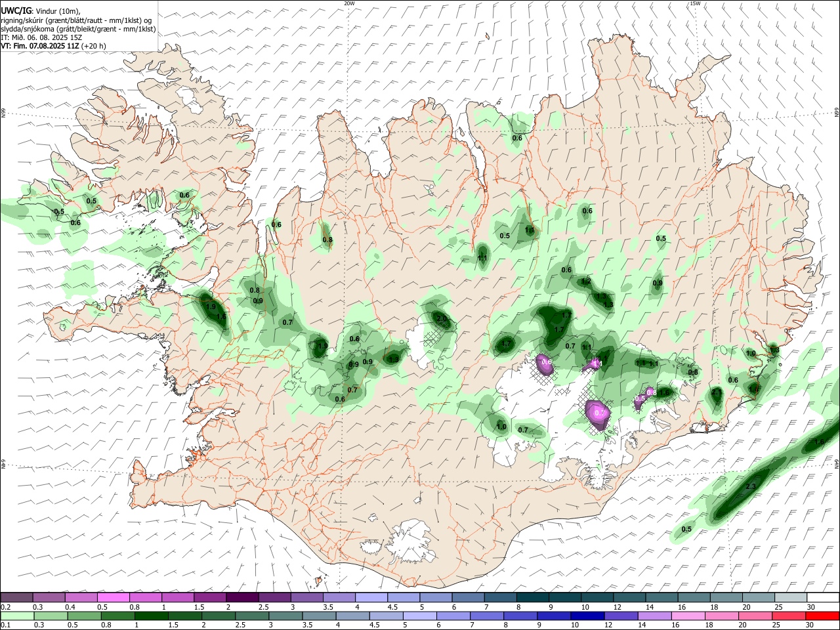Click the 2.5 swatch in lower rain scale
Image resolution: width=840 pixels, height=630 pixels.
[x=252, y=616]
